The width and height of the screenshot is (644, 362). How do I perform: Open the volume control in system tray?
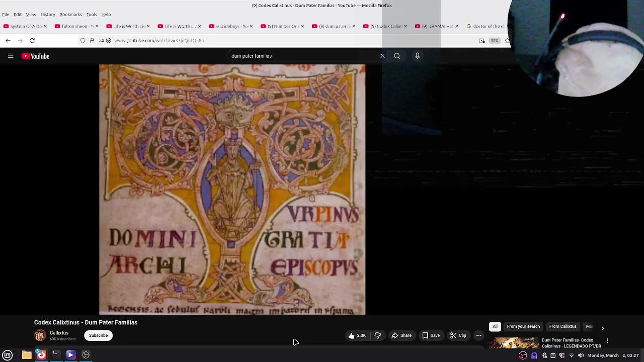581,355
